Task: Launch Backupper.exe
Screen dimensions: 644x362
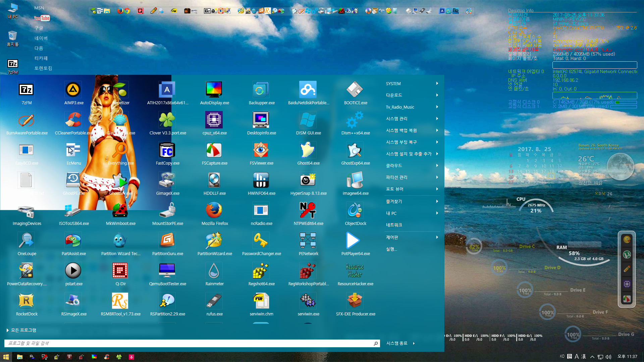Action: coord(261,93)
